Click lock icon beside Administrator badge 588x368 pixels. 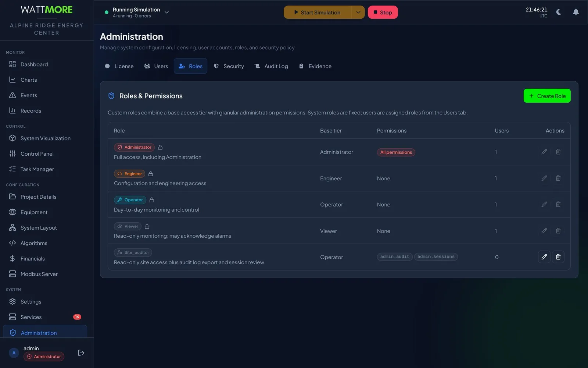coord(160,147)
